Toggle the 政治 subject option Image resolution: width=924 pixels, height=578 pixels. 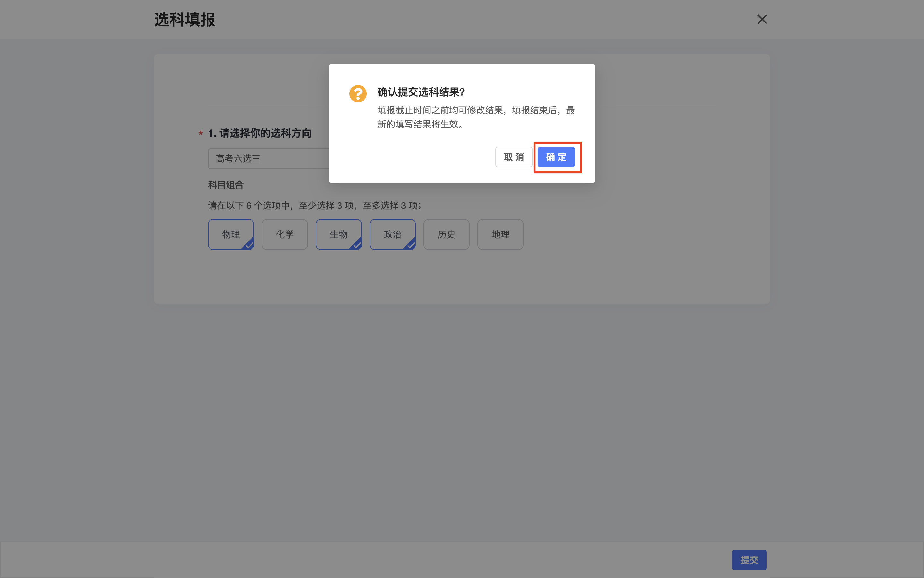(x=392, y=234)
